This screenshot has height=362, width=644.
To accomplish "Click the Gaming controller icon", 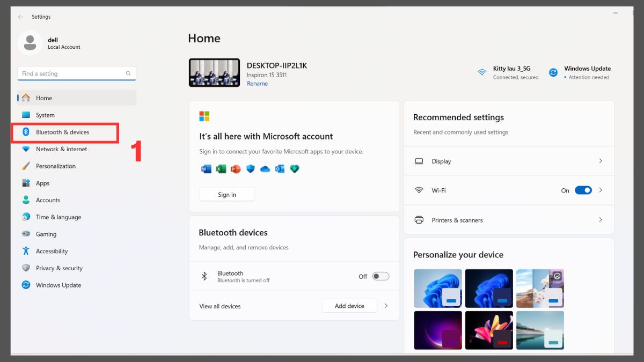I will click(x=26, y=234).
